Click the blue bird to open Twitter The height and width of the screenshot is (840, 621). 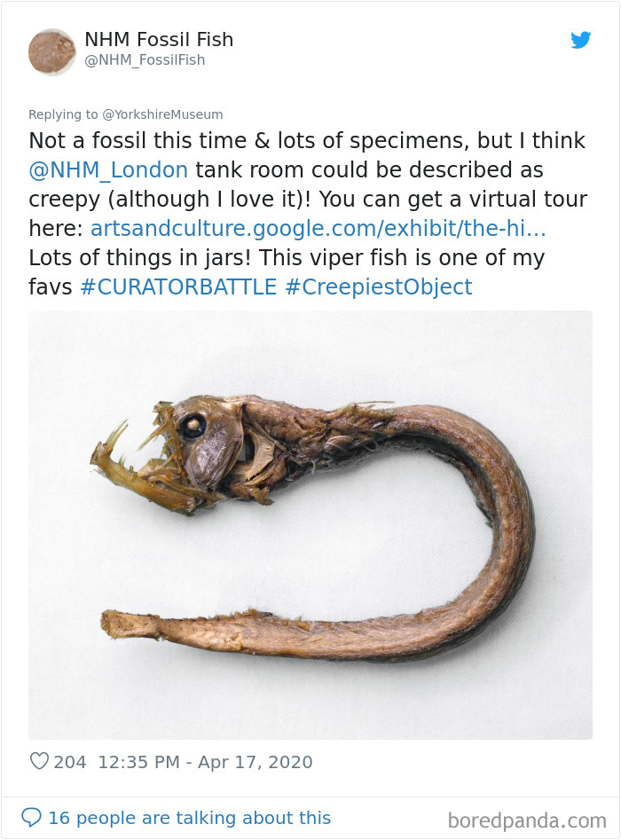(x=581, y=41)
